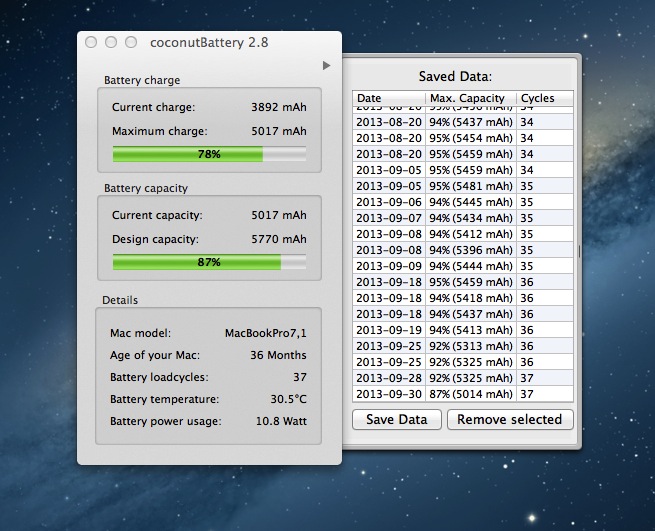Select the 2013-09-28 saved entry

pos(463,378)
